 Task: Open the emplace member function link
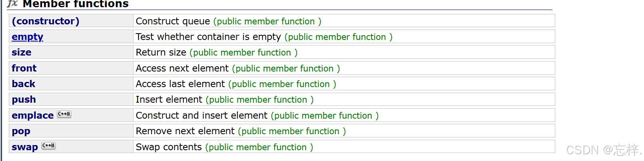pyautogui.click(x=33, y=115)
